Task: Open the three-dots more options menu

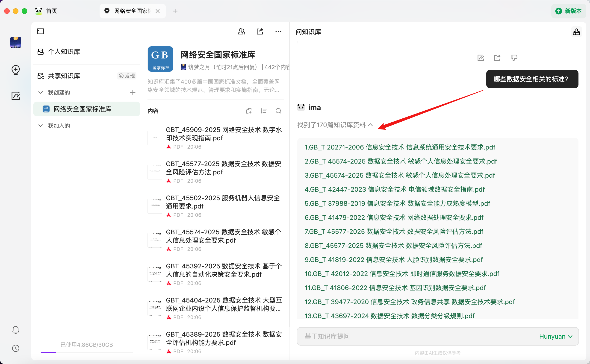Action: click(278, 32)
